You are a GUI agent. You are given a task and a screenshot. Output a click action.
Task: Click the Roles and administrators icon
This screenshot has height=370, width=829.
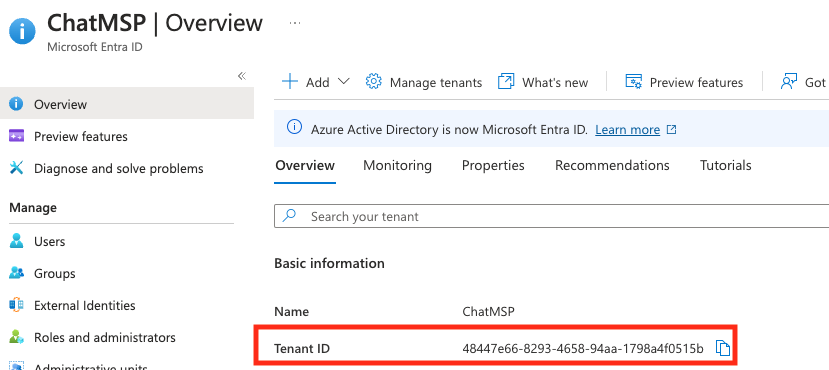(x=16, y=337)
